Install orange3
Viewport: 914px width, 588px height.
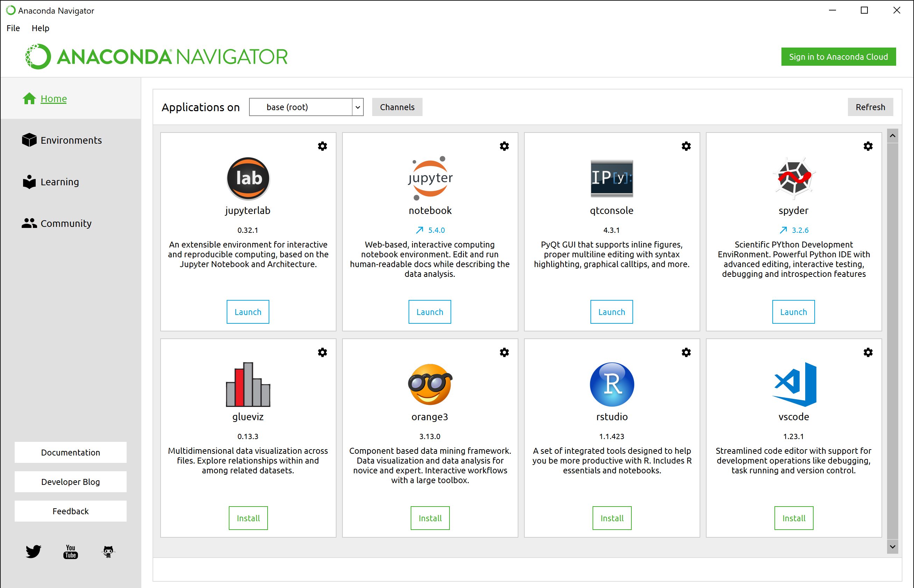pos(430,518)
